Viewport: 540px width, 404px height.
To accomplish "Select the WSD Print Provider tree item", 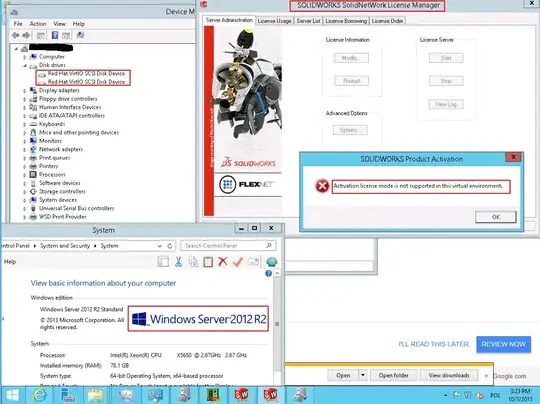I will pos(63,217).
